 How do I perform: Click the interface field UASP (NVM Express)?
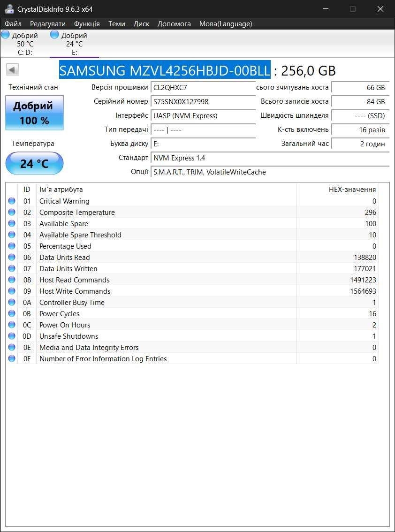pyautogui.click(x=203, y=116)
